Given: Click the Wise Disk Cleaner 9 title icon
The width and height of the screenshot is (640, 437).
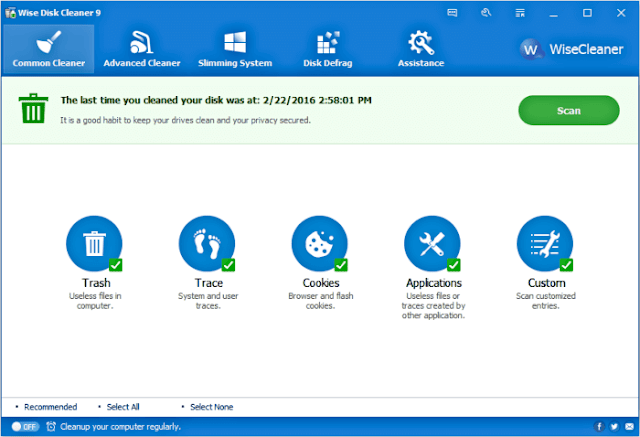Looking at the screenshot, I should pos(10,13).
